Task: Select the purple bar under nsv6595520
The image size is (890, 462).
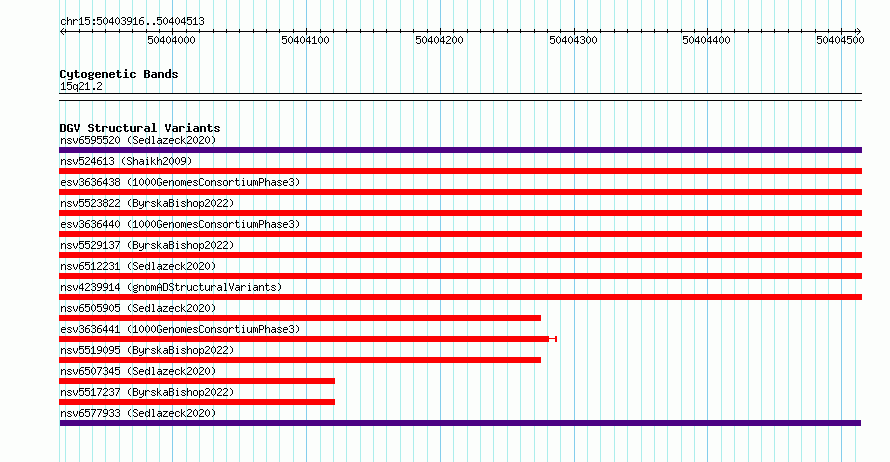Action: tap(460, 150)
